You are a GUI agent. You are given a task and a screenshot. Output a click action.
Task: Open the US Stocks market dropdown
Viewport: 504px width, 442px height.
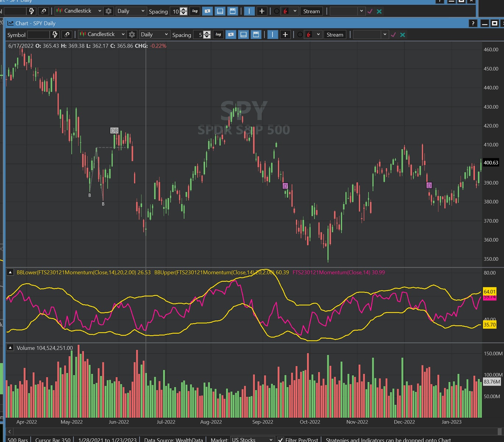click(252, 440)
